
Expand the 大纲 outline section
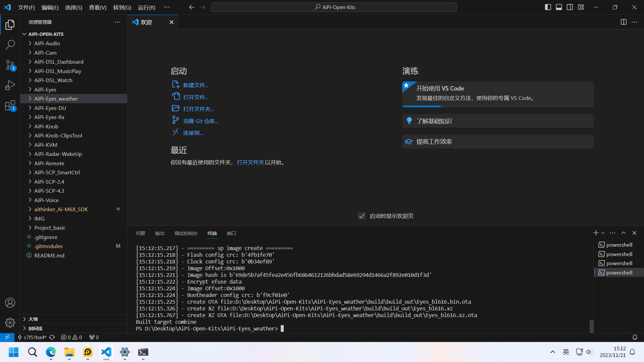pos(74,319)
